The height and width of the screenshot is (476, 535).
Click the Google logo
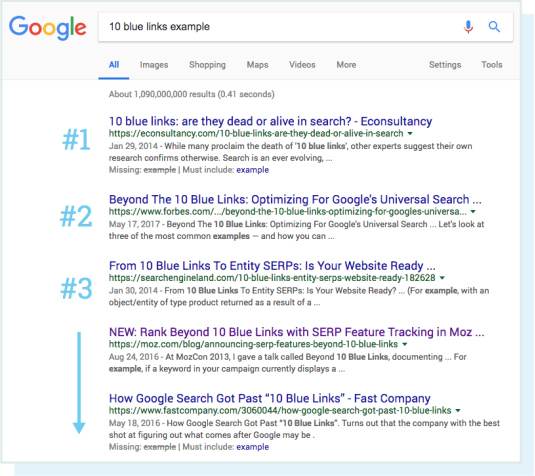tap(47, 28)
